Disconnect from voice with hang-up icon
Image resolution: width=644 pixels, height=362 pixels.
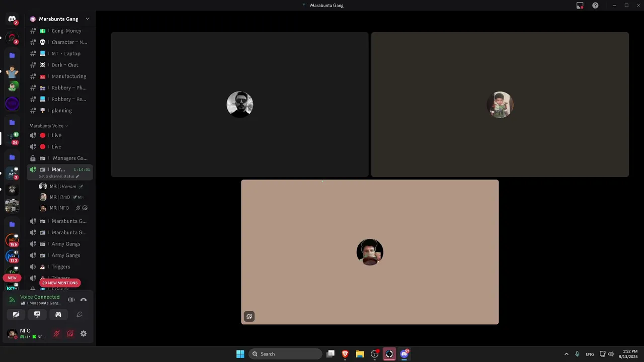pyautogui.click(x=84, y=300)
